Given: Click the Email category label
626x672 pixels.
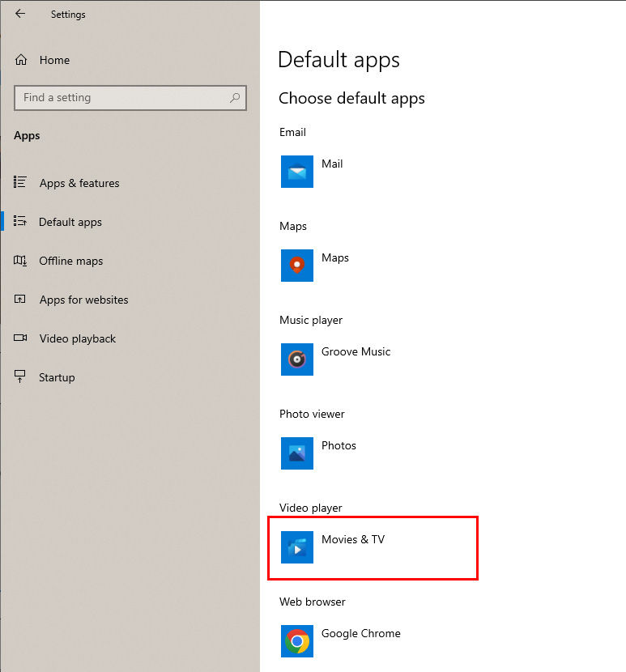Looking at the screenshot, I should (x=293, y=132).
